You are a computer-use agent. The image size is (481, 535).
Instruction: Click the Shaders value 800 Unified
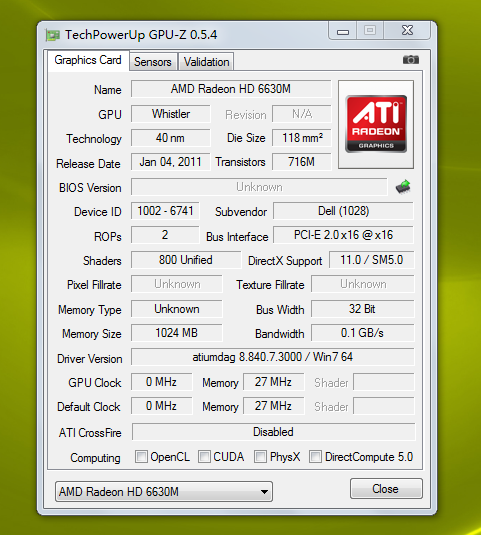pyautogui.click(x=186, y=260)
